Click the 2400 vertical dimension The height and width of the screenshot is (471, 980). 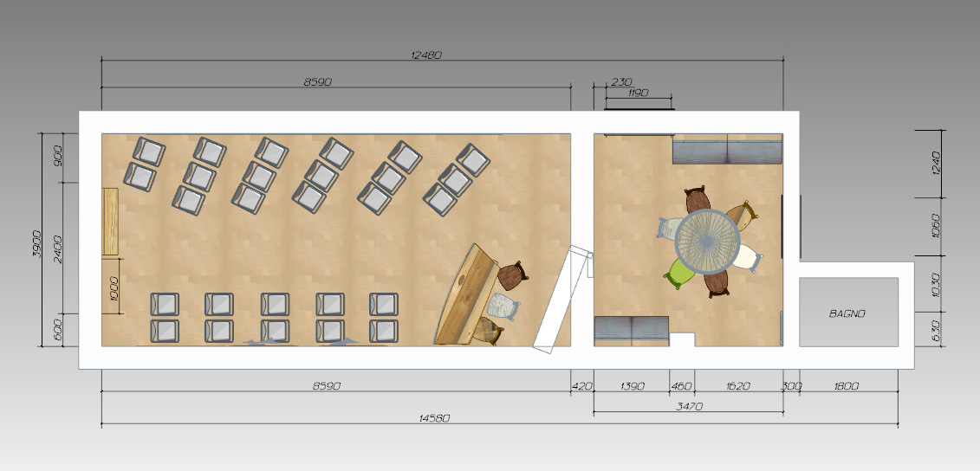[x=57, y=248]
